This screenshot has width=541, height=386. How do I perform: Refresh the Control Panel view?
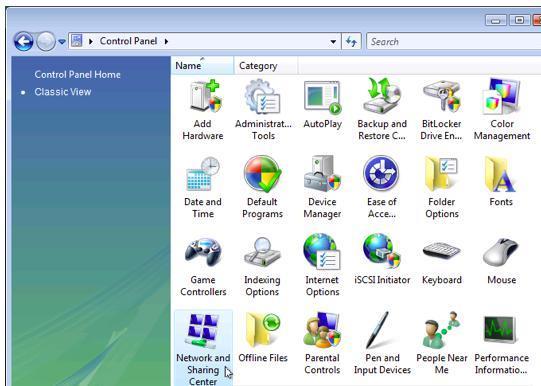[351, 42]
